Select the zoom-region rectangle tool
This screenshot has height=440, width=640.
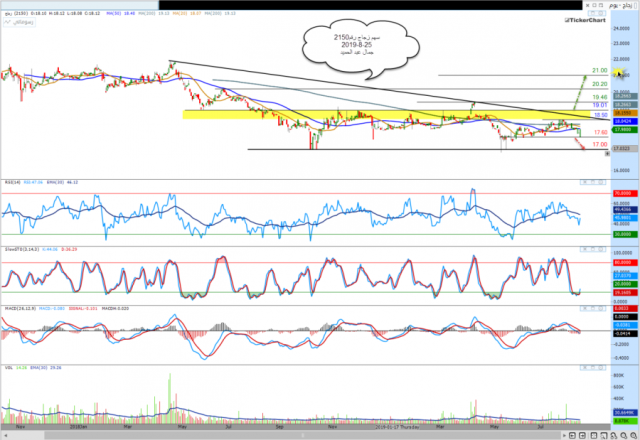[604, 436]
